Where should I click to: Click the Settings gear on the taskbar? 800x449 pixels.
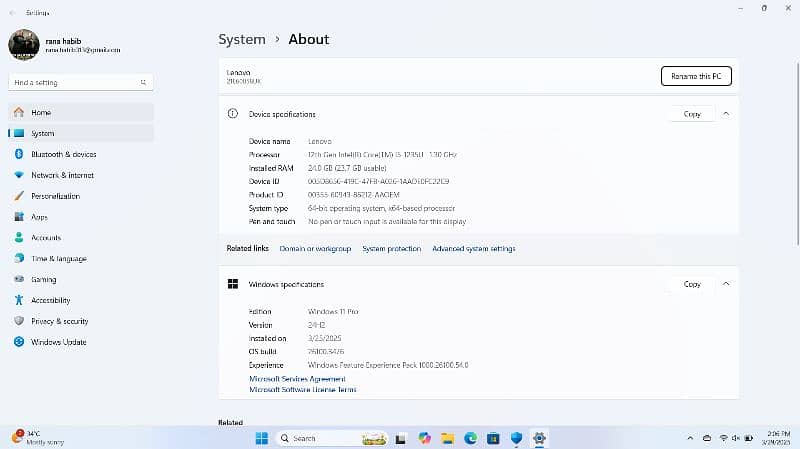coord(539,438)
